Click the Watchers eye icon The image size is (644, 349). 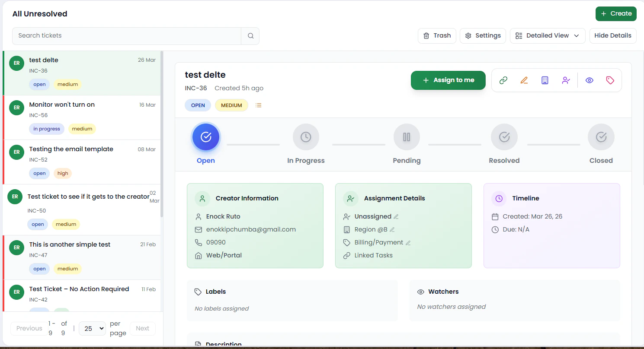pyautogui.click(x=421, y=292)
